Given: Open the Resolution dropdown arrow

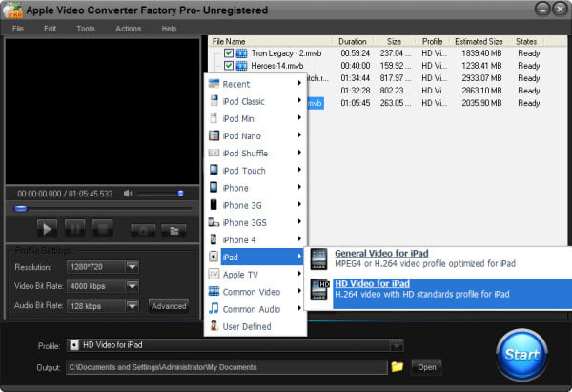Looking at the screenshot, I should tap(133, 267).
